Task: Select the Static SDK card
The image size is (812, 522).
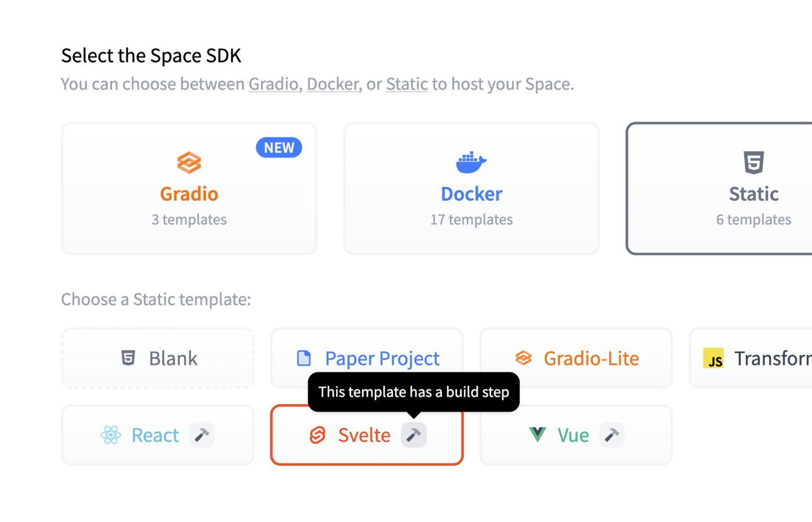Action: tap(719, 188)
